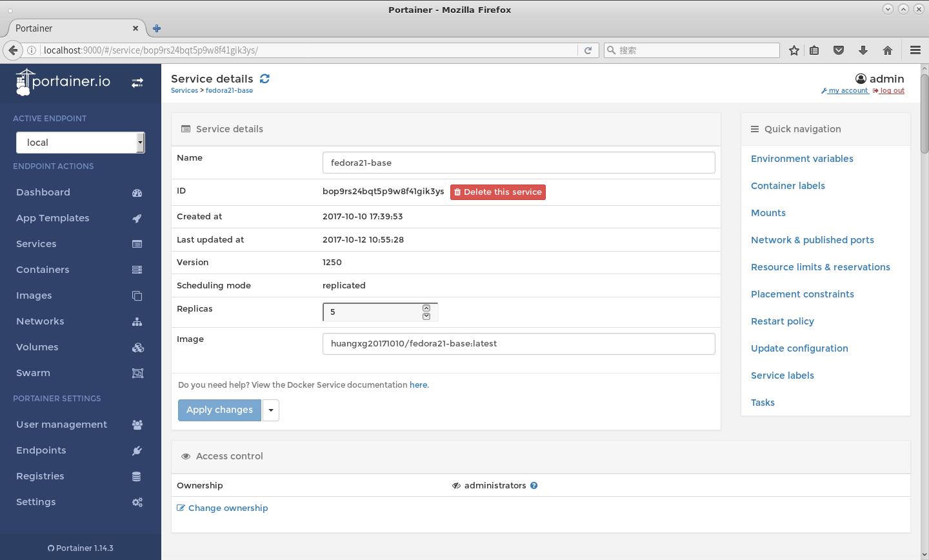Go to Containers page in sidebar
The height and width of the screenshot is (560, 929).
click(x=43, y=270)
